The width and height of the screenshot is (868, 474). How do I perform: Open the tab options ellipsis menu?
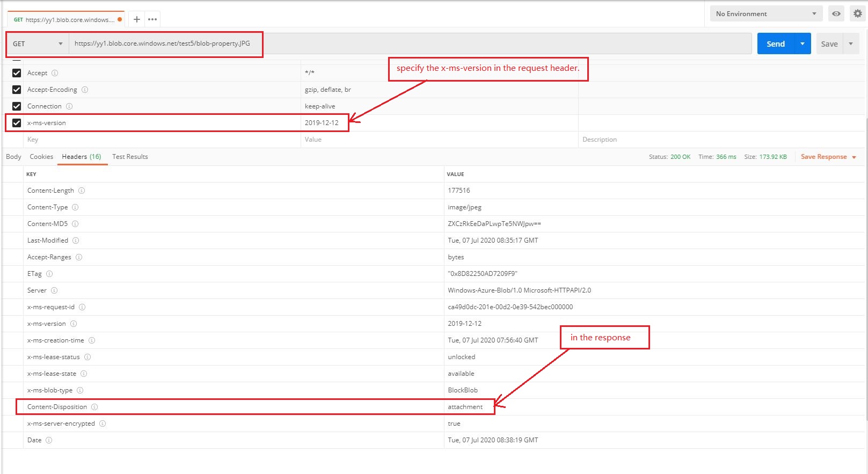coord(152,19)
